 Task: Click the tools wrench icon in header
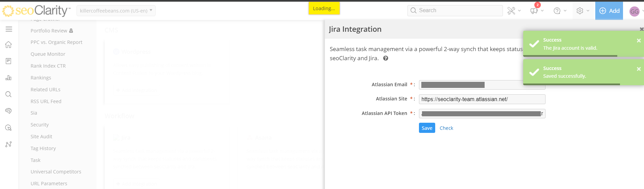511,11
